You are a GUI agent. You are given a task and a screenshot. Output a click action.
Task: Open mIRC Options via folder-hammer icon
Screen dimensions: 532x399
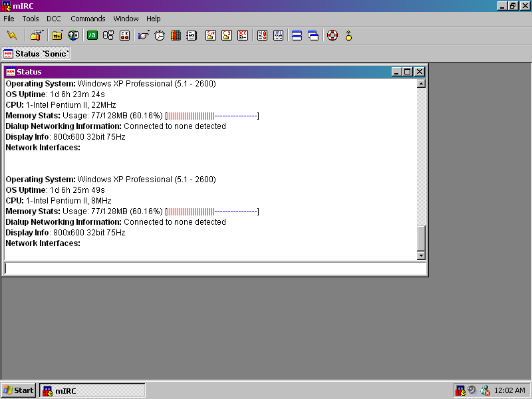point(37,35)
